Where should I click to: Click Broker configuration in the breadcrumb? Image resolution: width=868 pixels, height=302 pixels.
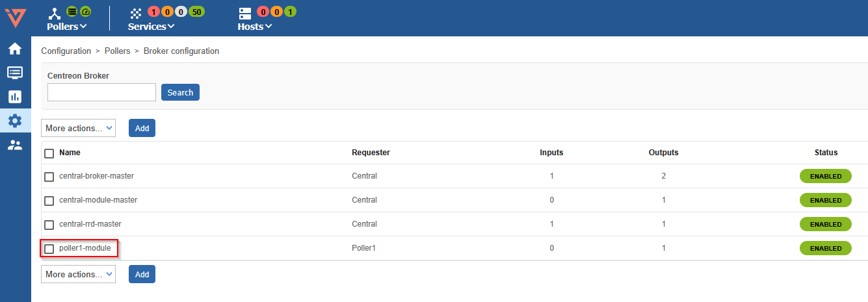coord(181,51)
